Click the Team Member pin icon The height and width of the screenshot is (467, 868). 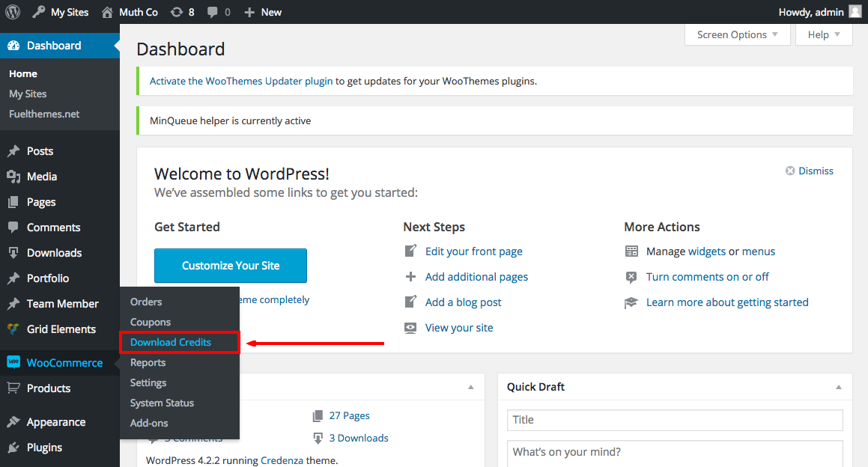pos(13,304)
